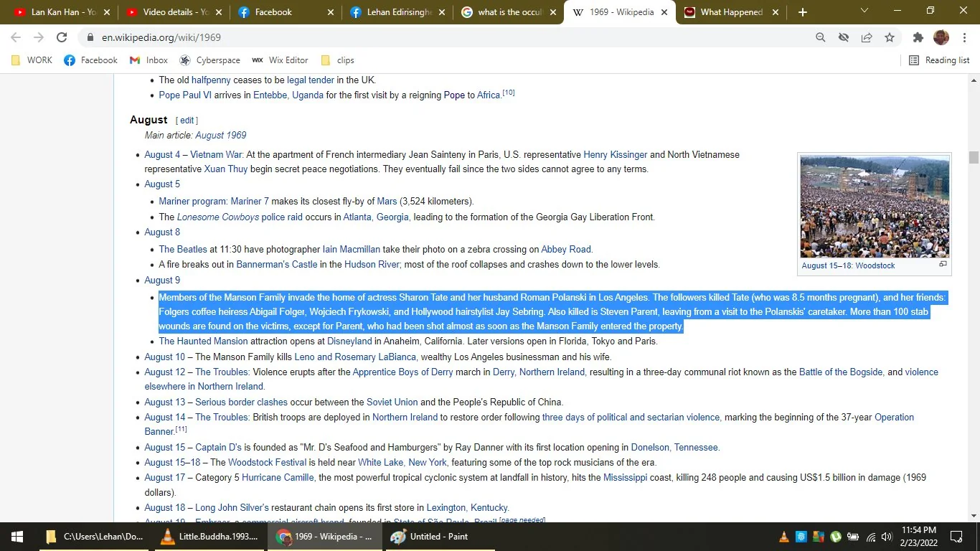Open the Woodstock Festival link
Screen dimensions: 980x551
268,462
